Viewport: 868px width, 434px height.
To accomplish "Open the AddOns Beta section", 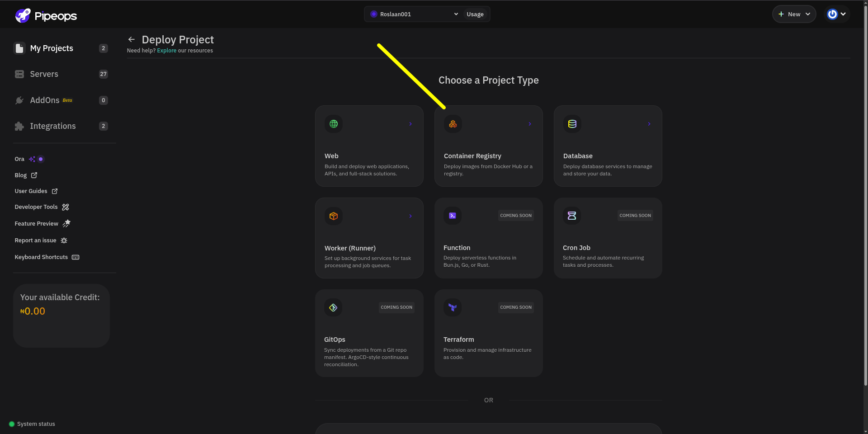I will 61,100.
